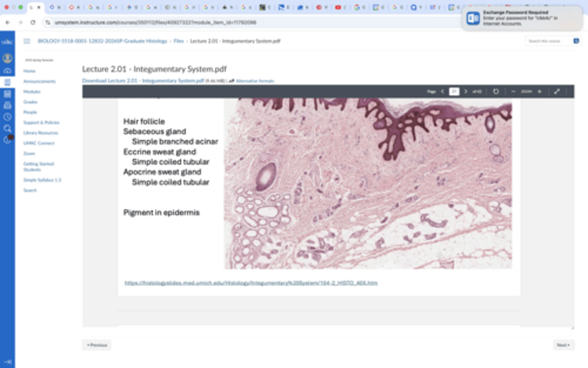Viewport: 588px width, 368px height.
Task: Open the Account avatar in the Canvas sidebar
Action: (7, 58)
